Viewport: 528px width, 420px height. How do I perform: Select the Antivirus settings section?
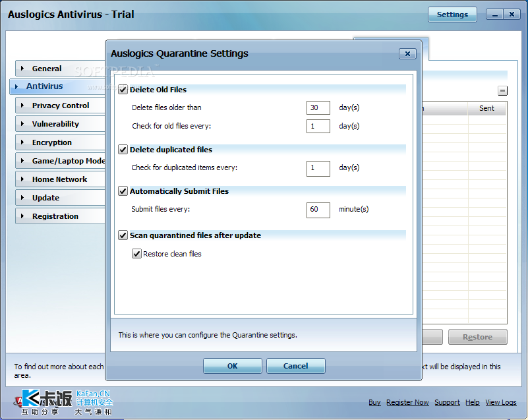point(58,86)
